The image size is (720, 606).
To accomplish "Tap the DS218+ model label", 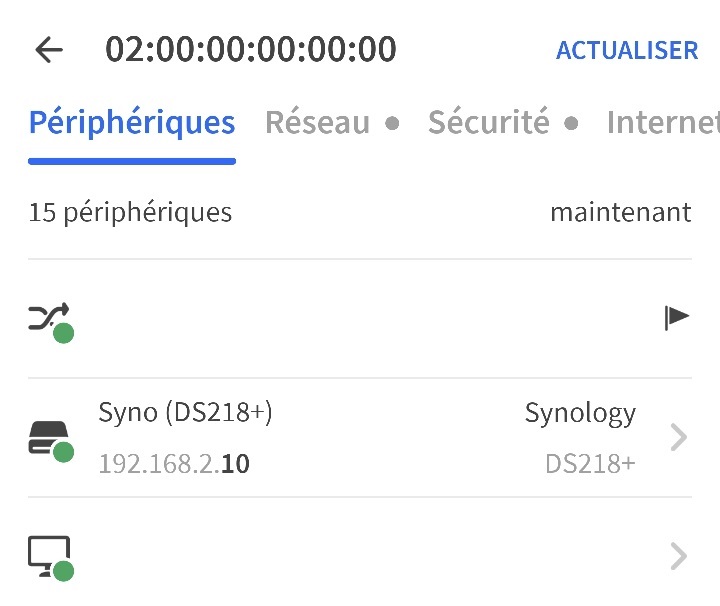I will tap(590, 464).
